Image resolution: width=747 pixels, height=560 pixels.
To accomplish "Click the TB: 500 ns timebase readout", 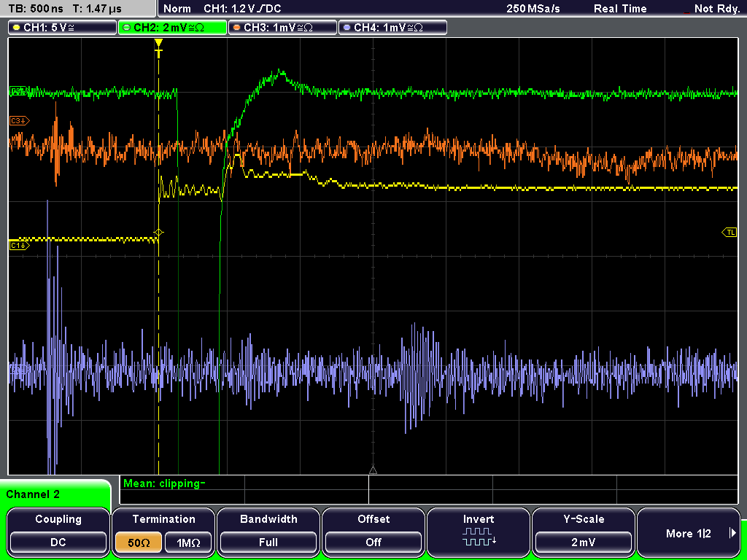I will (36, 9).
